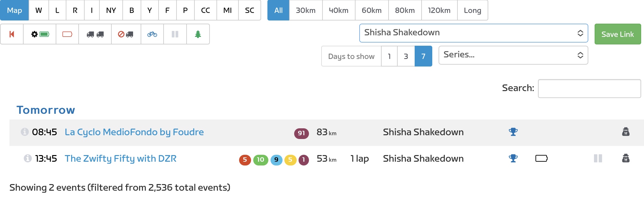Viewport: 644px width, 197px height.
Task: Click the blue bicycle filter icon
Action: [152, 34]
